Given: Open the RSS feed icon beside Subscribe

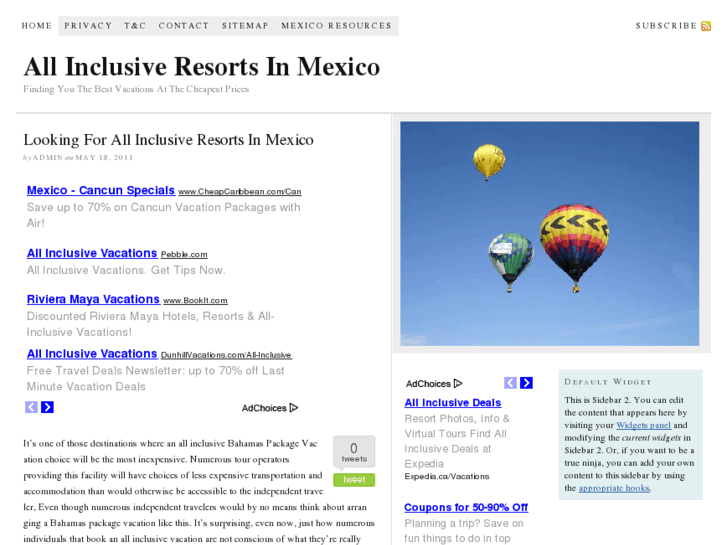Looking at the screenshot, I should point(706,26).
